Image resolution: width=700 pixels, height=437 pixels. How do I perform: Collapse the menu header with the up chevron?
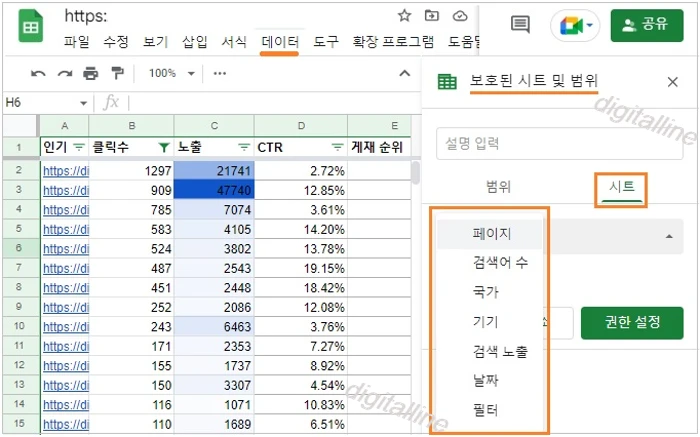click(x=404, y=74)
